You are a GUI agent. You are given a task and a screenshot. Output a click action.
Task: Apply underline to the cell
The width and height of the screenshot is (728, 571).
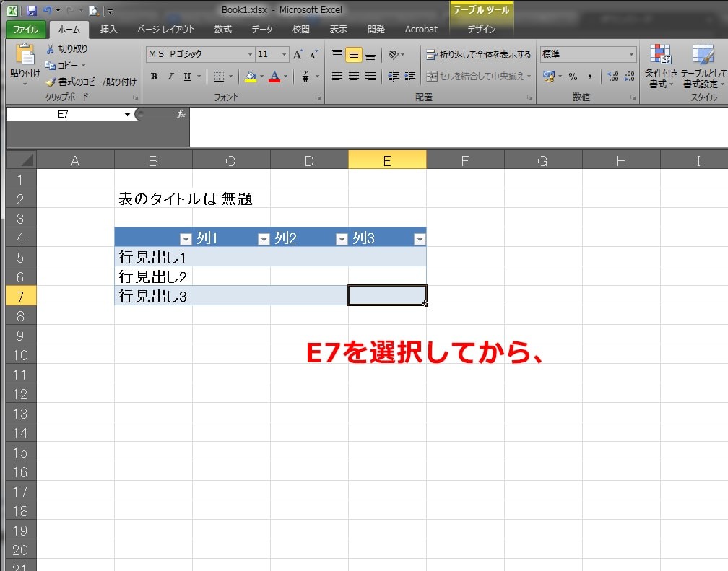(186, 75)
